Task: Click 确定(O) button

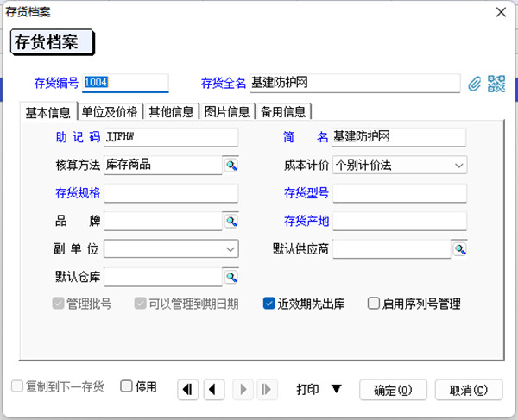Action: point(393,390)
